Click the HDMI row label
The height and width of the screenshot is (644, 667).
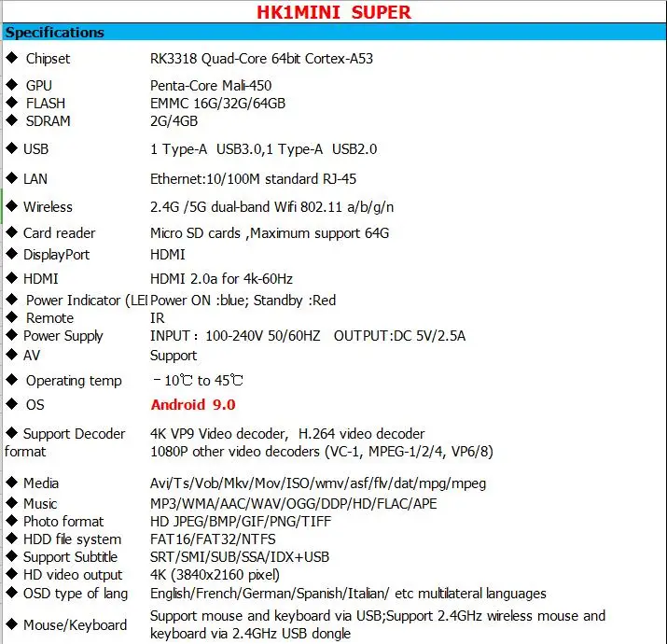(41, 279)
